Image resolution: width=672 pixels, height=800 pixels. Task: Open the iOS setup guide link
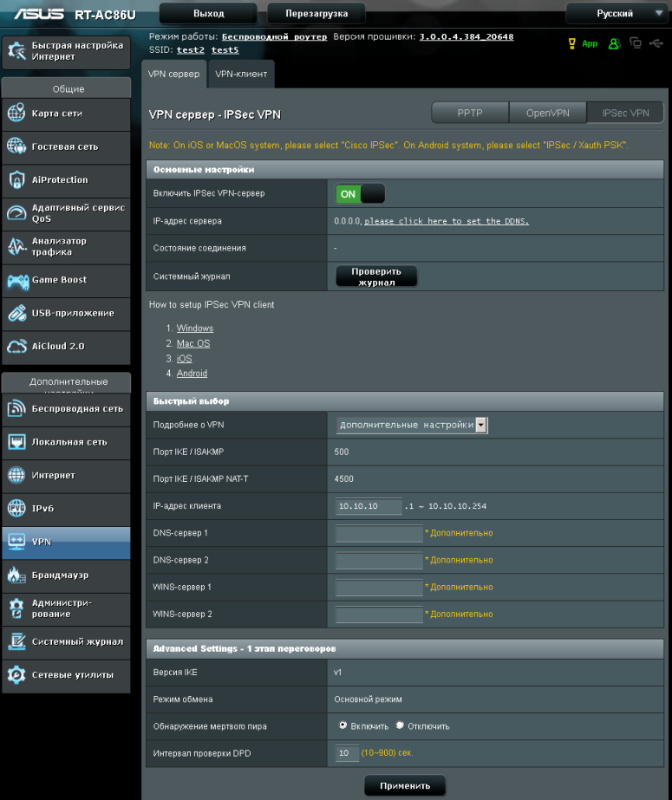[184, 359]
